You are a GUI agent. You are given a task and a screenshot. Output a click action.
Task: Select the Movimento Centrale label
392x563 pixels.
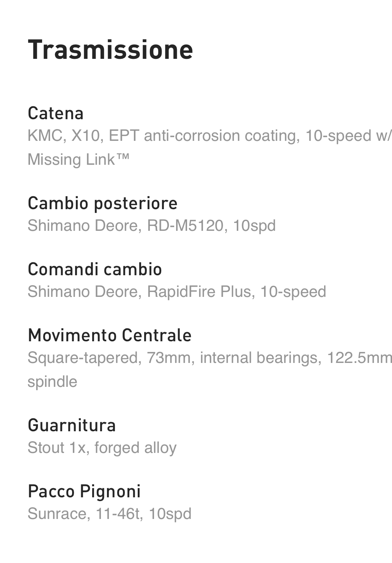110,335
